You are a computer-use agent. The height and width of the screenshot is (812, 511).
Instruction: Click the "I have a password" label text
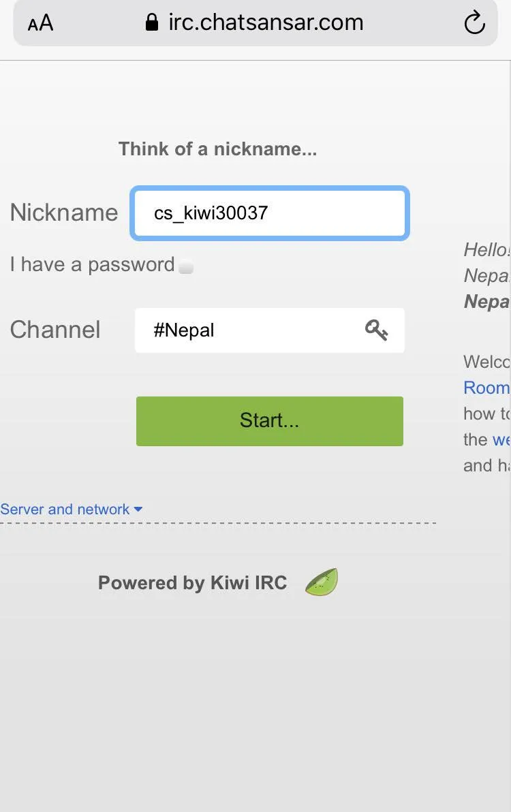click(x=92, y=264)
